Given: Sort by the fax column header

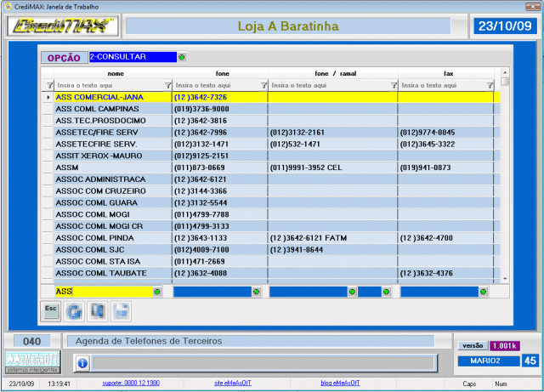Looking at the screenshot, I should tap(447, 74).
